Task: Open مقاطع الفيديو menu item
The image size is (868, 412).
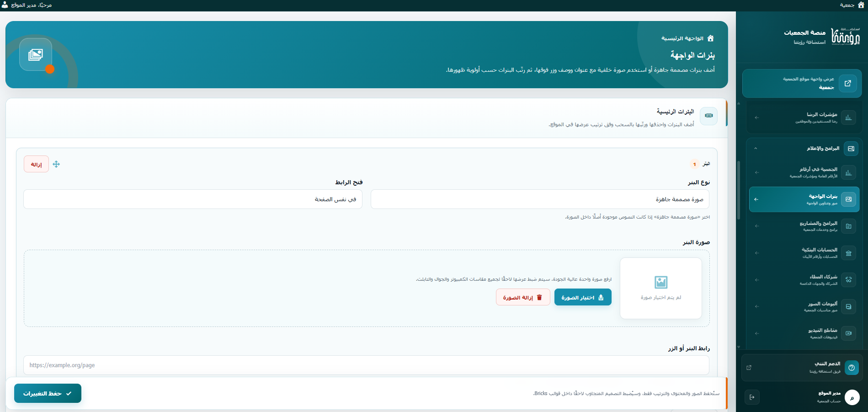Action: pyautogui.click(x=804, y=333)
